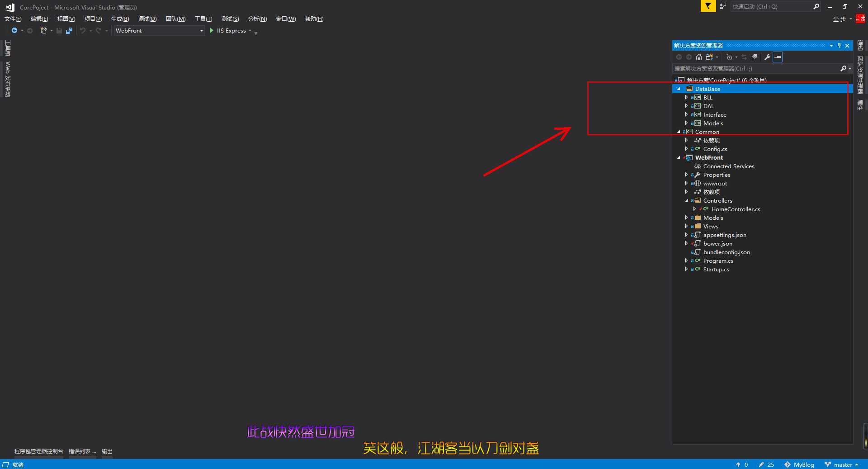Open the 工具箱 side tab
The width and height of the screenshot is (868, 469).
(x=8, y=48)
